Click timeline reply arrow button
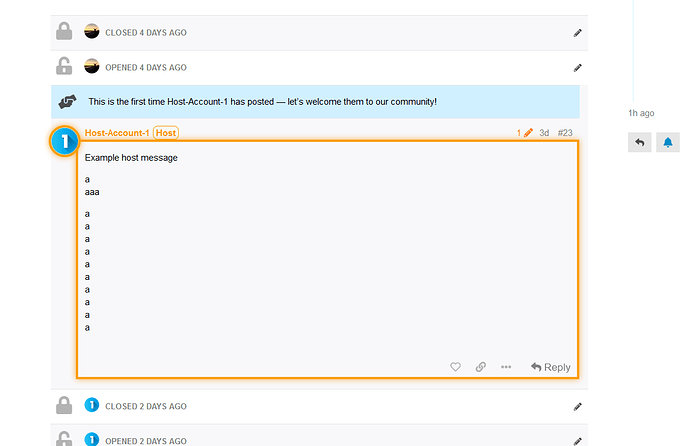690x446 pixels. (x=639, y=142)
